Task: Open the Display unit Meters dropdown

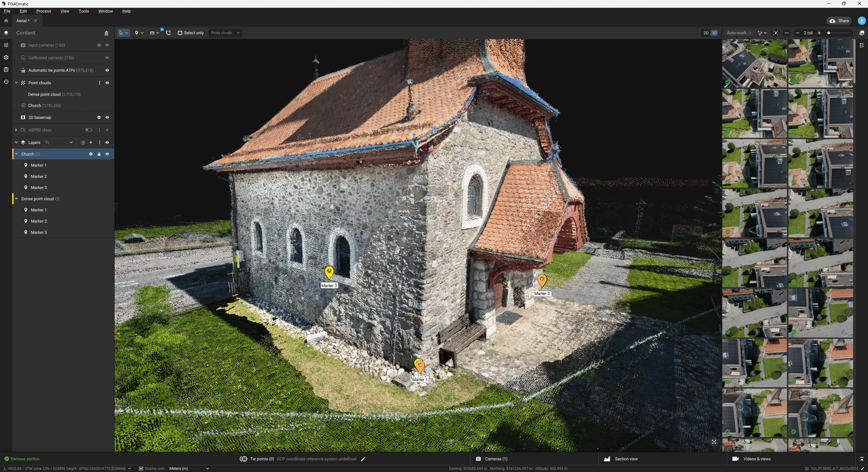Action: pyautogui.click(x=189, y=468)
